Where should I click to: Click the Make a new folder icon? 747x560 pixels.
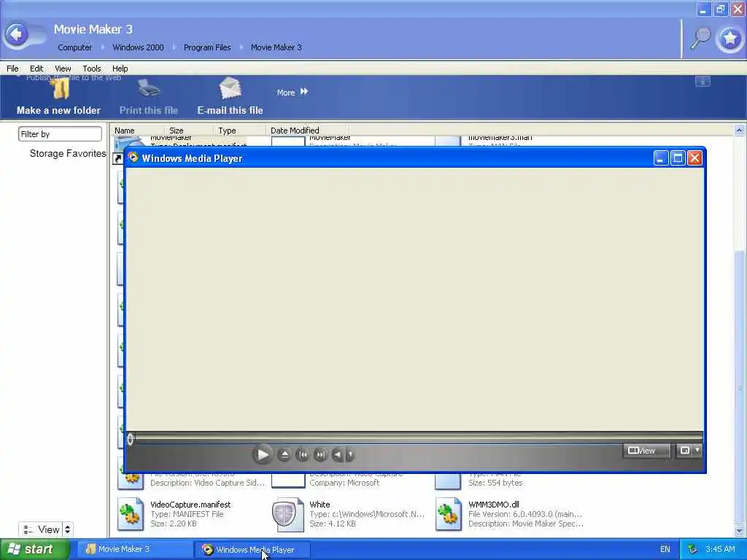[61, 88]
